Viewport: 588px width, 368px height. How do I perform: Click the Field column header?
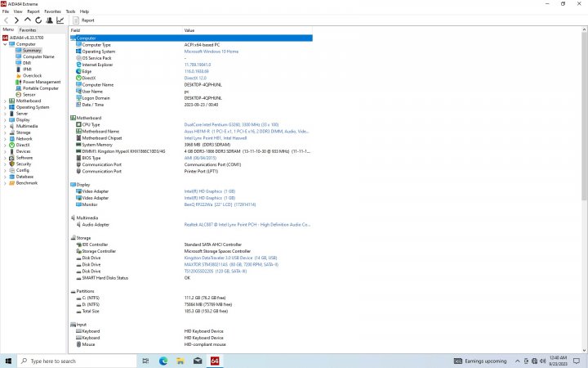point(126,30)
